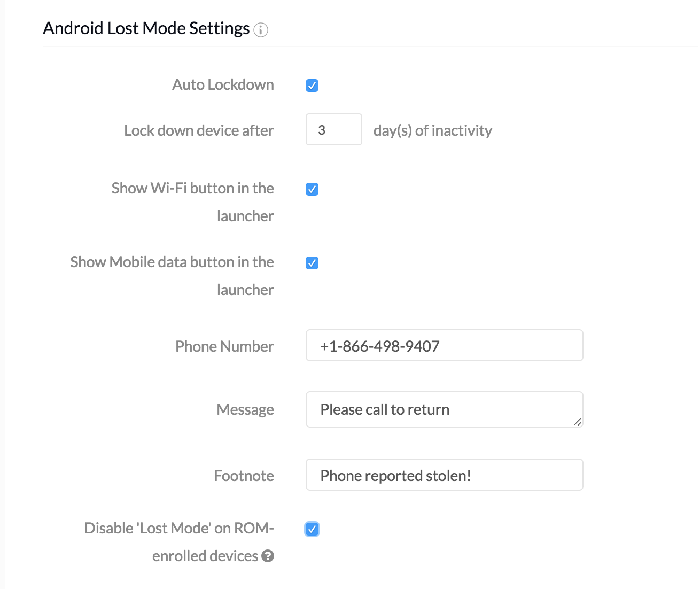The width and height of the screenshot is (700, 589).
Task: Click the 'Lock down device after' label
Action: [x=199, y=130]
